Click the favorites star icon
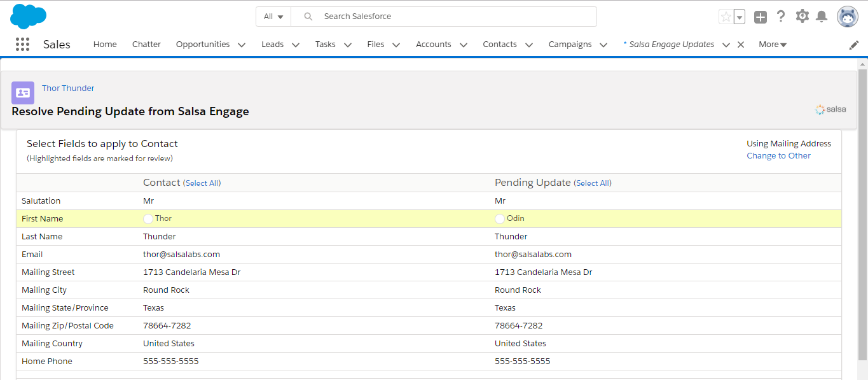The width and height of the screenshot is (868, 380). point(726,17)
